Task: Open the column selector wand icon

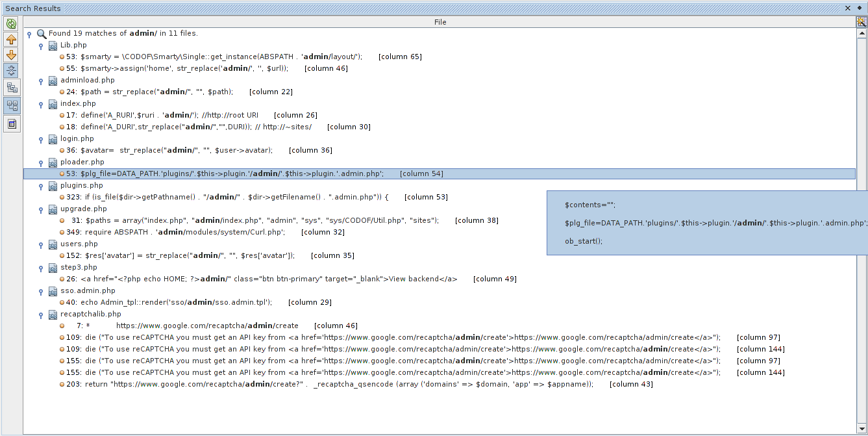Action: click(862, 22)
